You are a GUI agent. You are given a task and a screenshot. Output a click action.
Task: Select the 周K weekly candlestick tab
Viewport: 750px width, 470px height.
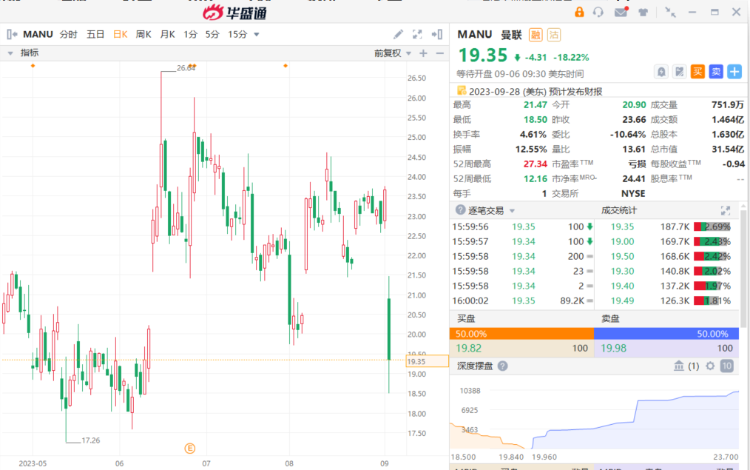143,34
